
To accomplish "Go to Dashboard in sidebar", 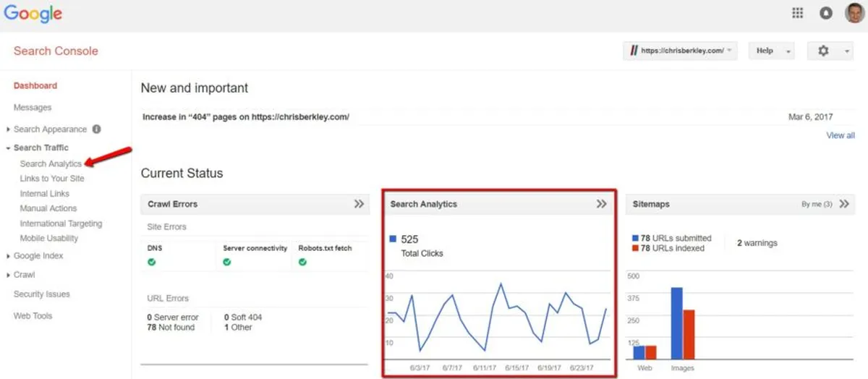I will [x=35, y=86].
